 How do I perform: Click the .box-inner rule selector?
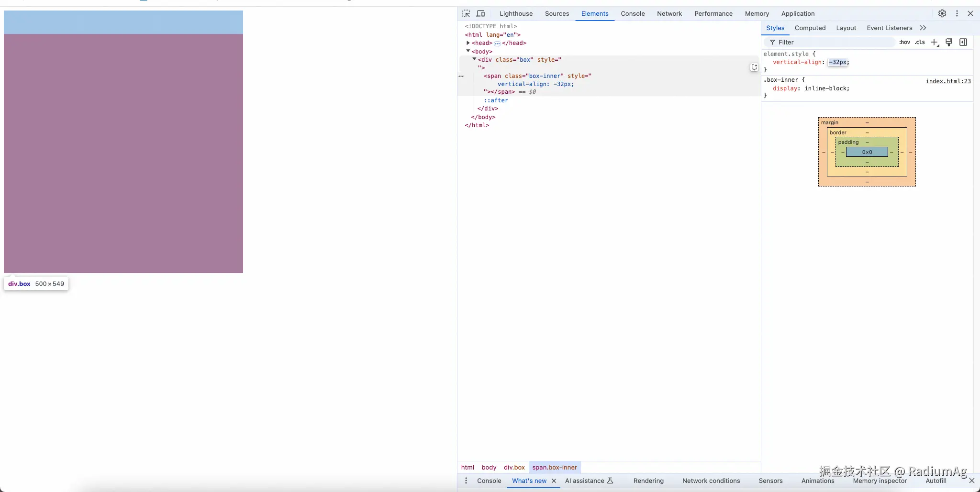click(780, 80)
